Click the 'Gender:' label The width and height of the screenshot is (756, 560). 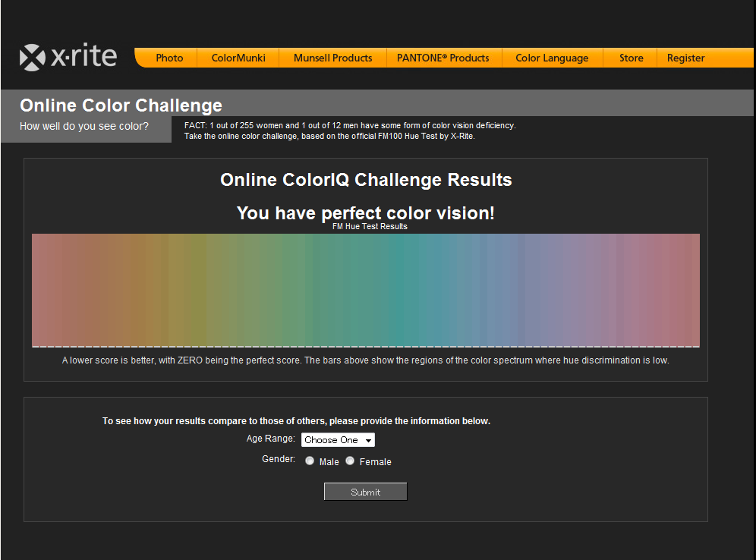[x=279, y=459]
